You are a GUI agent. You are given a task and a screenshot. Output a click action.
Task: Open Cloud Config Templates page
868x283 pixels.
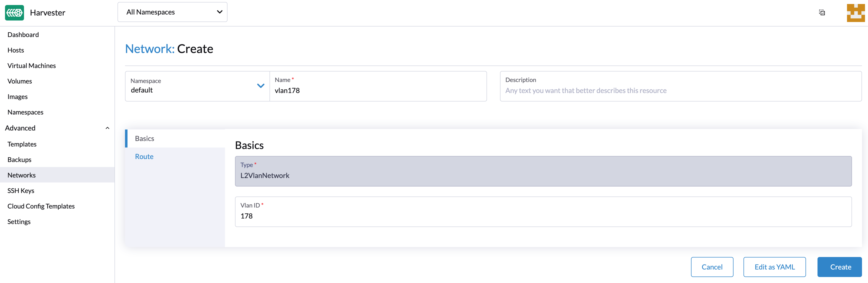coord(41,206)
